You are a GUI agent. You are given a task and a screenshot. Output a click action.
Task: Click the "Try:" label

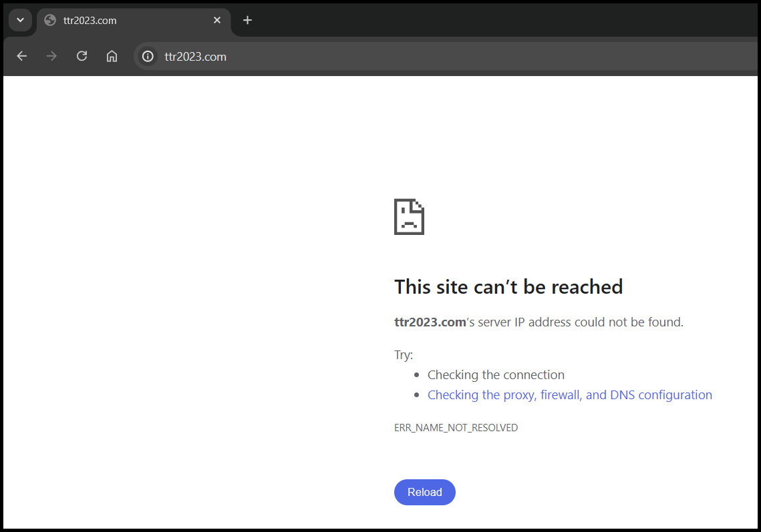pyautogui.click(x=404, y=355)
